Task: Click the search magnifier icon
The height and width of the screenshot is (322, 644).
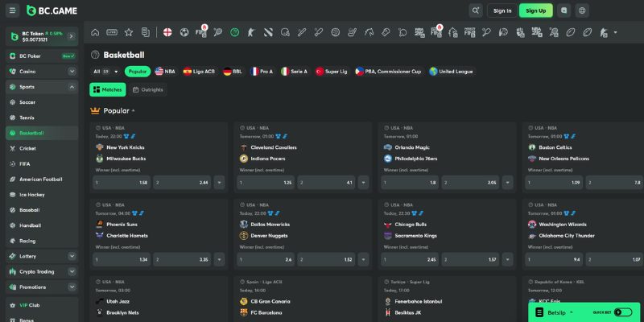Action: [476, 10]
